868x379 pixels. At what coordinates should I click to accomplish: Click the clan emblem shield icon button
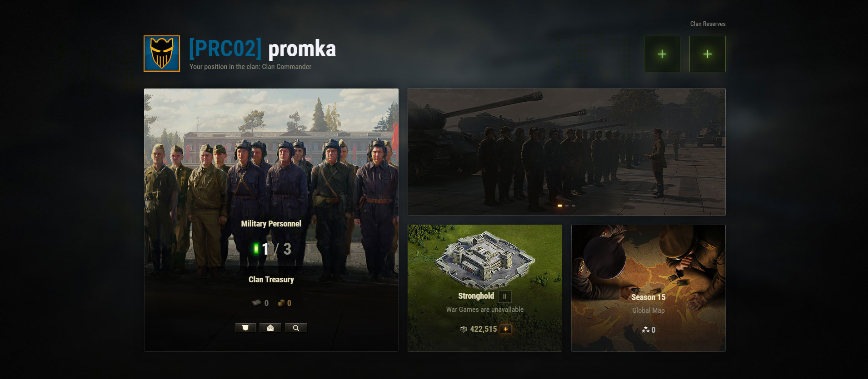pos(245,328)
